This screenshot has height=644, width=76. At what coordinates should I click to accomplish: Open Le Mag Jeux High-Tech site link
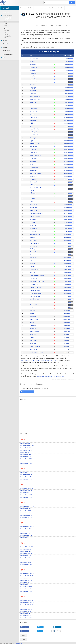point(36,352)
